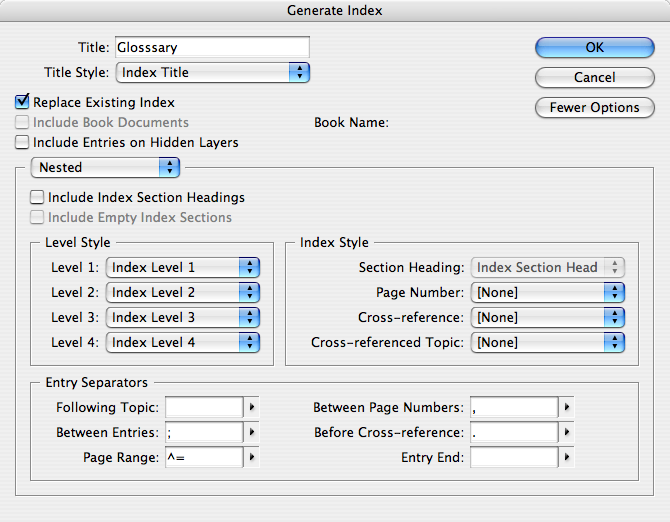
Task: Open the Page Number style dropdown
Action: (547, 292)
